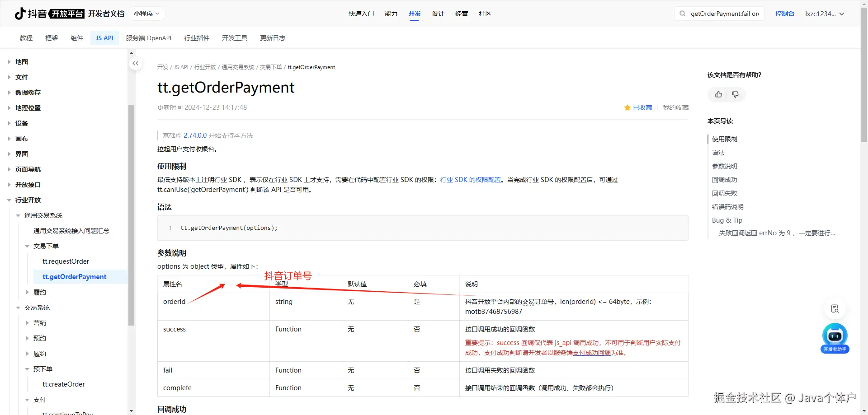Switch to the 服务端 OpenAPI tab
Viewport: 868px width, 415px height.
point(149,38)
